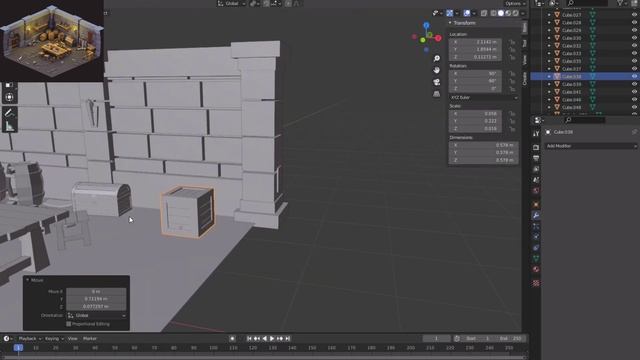Click the Move X value field

click(x=96, y=291)
